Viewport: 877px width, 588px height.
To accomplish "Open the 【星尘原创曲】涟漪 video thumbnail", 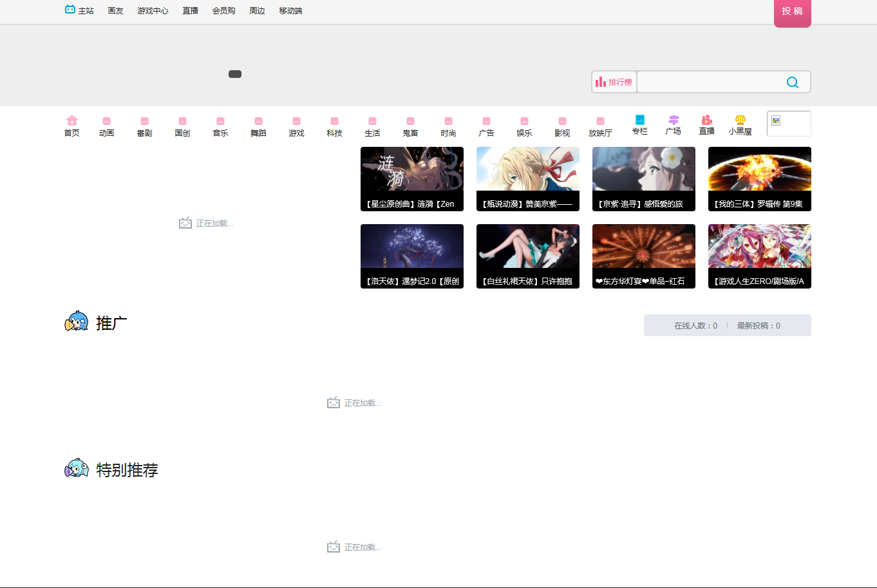I will click(x=412, y=179).
